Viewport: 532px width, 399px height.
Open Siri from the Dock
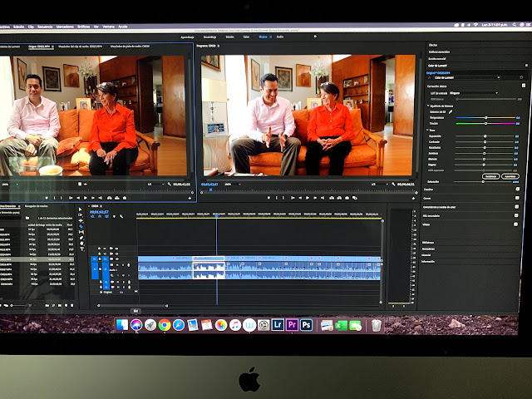(135, 324)
